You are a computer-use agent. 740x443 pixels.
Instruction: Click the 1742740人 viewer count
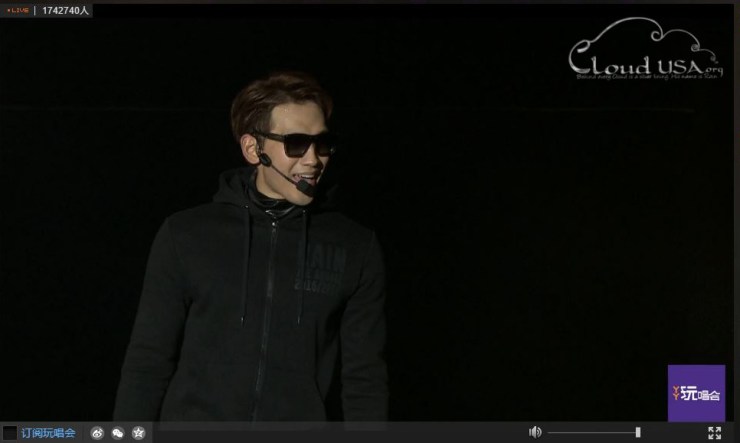pyautogui.click(x=66, y=10)
